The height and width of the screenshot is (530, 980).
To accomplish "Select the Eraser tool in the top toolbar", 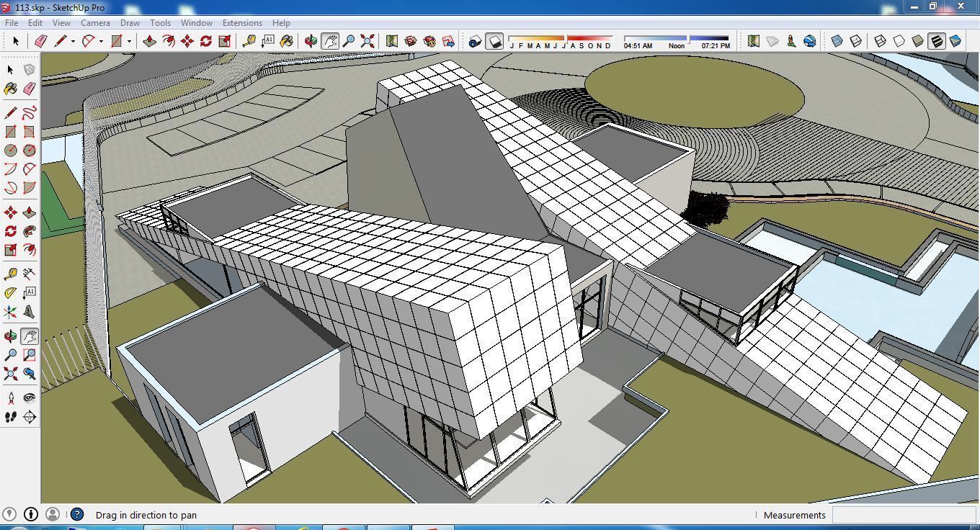I will click(x=40, y=41).
